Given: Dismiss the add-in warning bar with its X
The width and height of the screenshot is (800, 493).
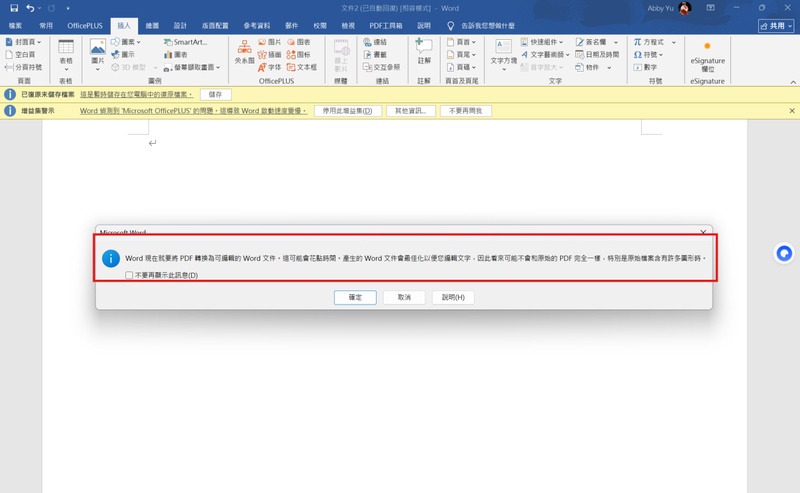Looking at the screenshot, I should coord(792,111).
